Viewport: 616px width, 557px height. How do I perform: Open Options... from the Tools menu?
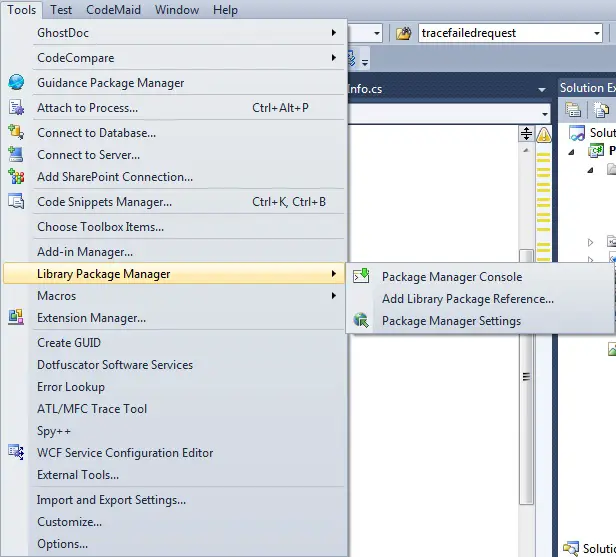[x=175, y=544]
